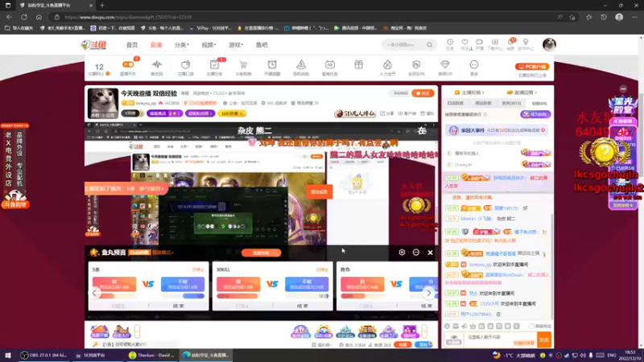Viewport: 644px width, 362px height.
Task: Click the orange 充值 recharge button
Action: (x=402, y=345)
